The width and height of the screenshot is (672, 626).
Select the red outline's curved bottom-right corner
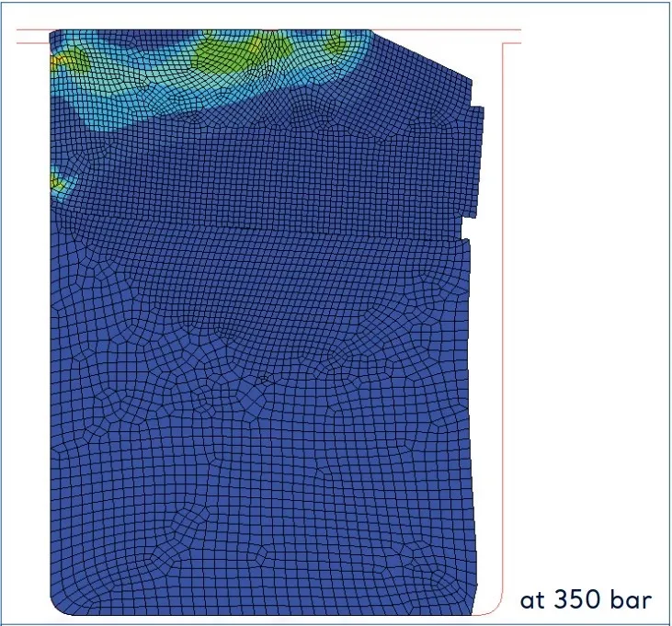pyautogui.click(x=495, y=607)
